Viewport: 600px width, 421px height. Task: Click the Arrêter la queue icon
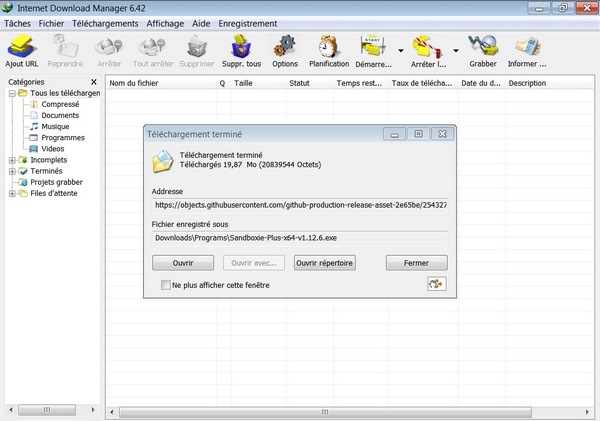tap(427, 47)
